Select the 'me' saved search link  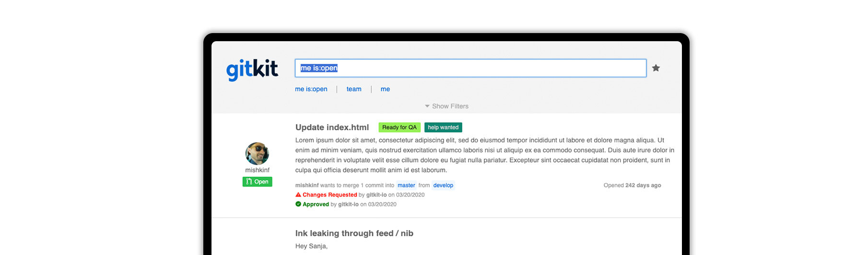[385, 89]
